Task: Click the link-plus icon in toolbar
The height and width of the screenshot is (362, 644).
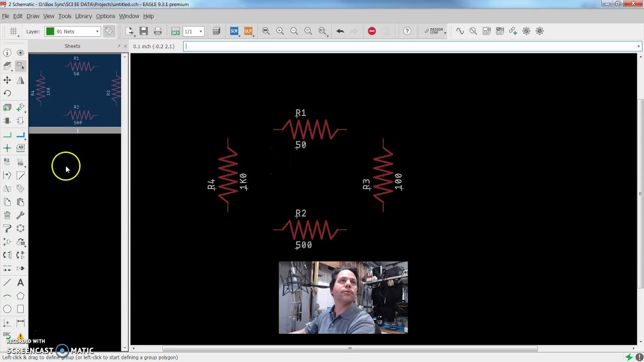Action: click(x=513, y=31)
